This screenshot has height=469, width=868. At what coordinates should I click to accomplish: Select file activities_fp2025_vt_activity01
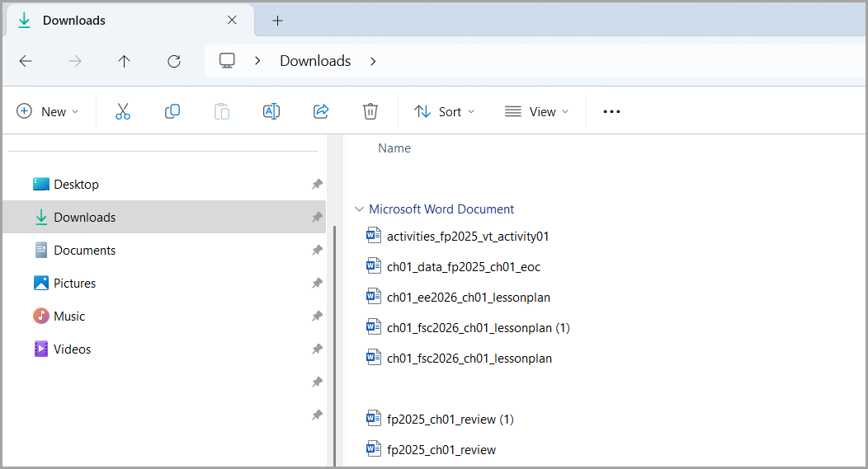coord(468,237)
